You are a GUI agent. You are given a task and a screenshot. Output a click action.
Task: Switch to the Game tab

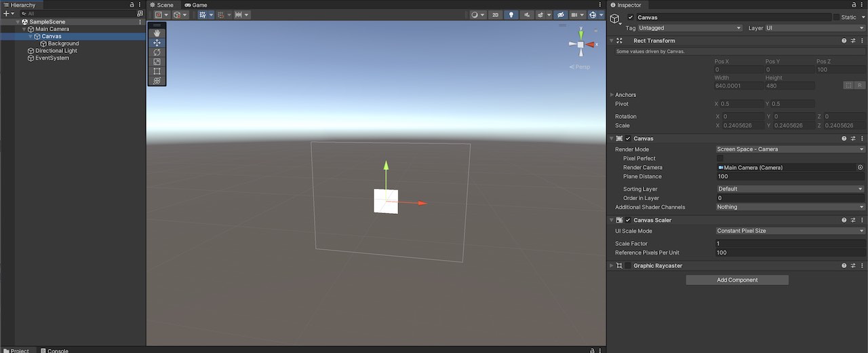pos(195,5)
